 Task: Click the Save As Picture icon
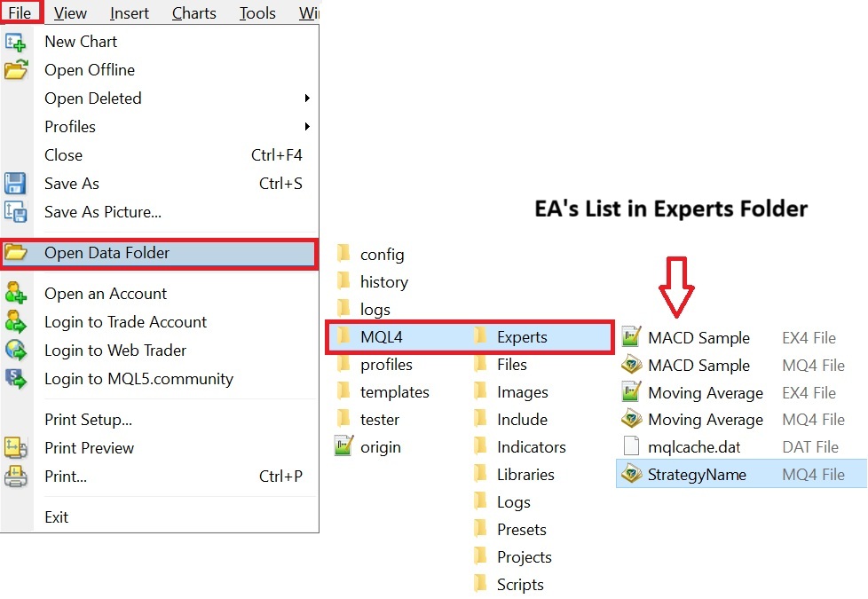(16, 212)
